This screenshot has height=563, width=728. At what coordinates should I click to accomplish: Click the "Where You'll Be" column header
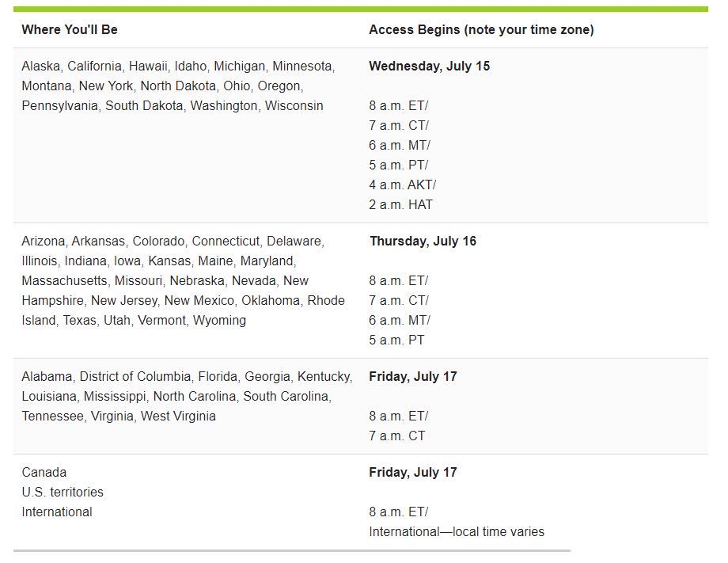click(70, 29)
